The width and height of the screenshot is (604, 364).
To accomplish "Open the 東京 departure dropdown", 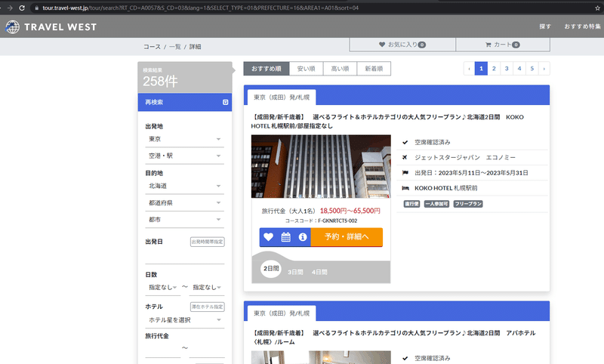I will [x=185, y=139].
